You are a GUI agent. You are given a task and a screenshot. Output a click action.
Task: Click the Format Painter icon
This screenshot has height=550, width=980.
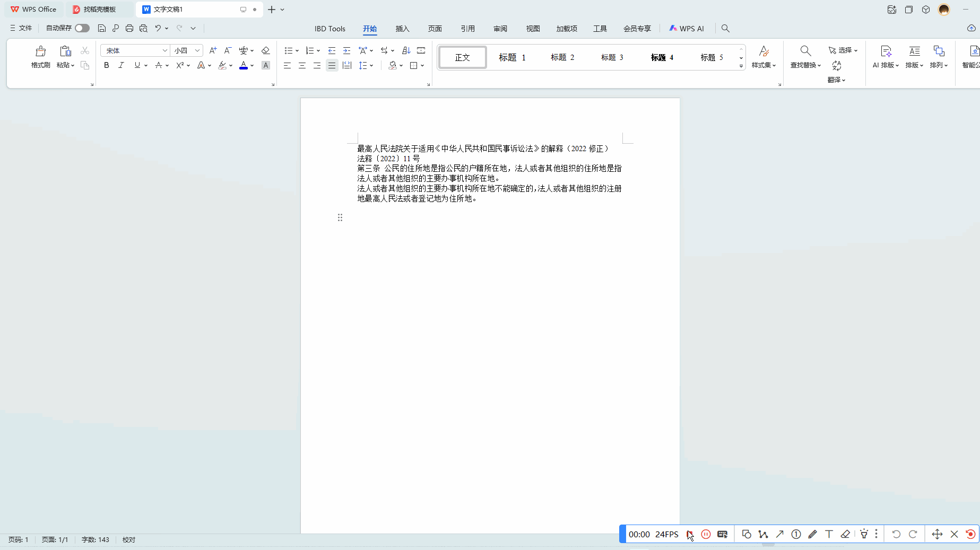pos(40,51)
